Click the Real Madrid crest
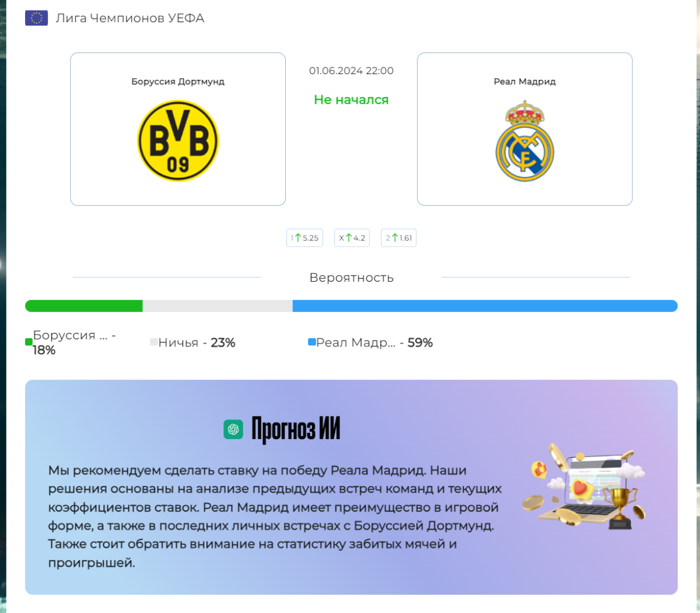700x613 pixels. (x=525, y=141)
